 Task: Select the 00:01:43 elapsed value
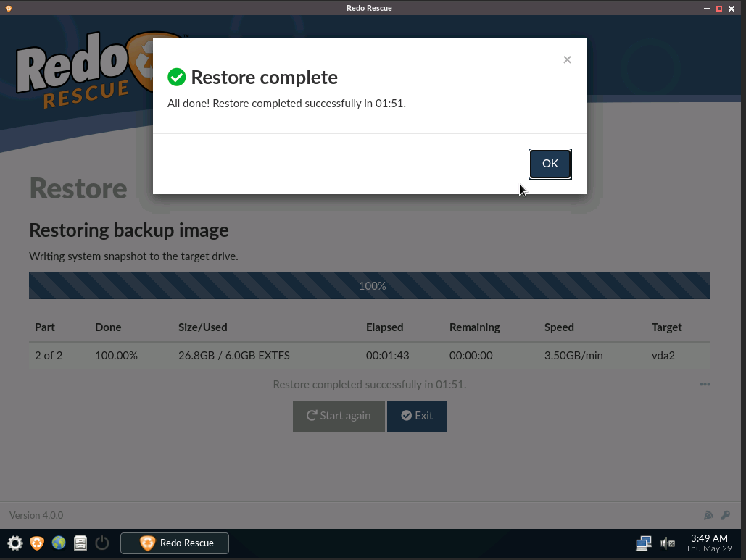coord(387,356)
